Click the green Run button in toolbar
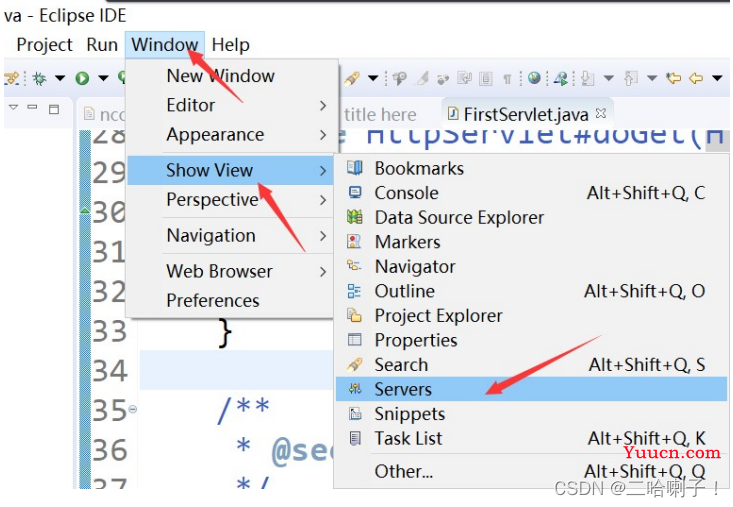The image size is (733, 507). pos(82,78)
